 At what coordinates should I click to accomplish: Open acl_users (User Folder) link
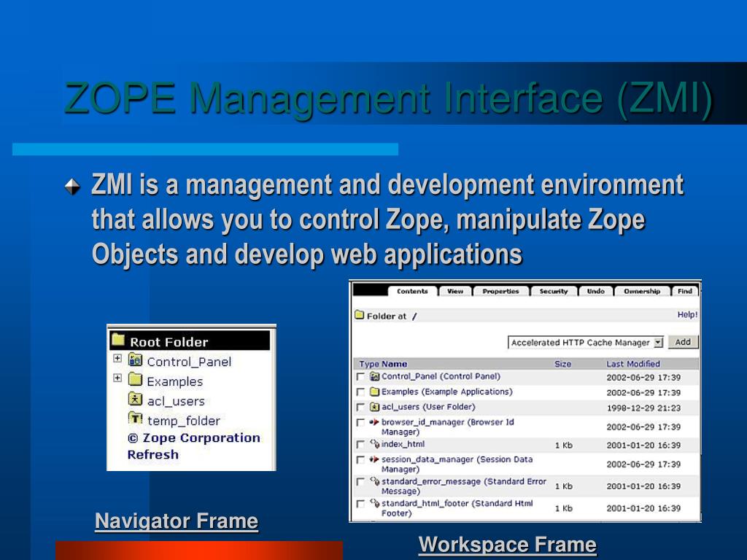click(x=428, y=407)
